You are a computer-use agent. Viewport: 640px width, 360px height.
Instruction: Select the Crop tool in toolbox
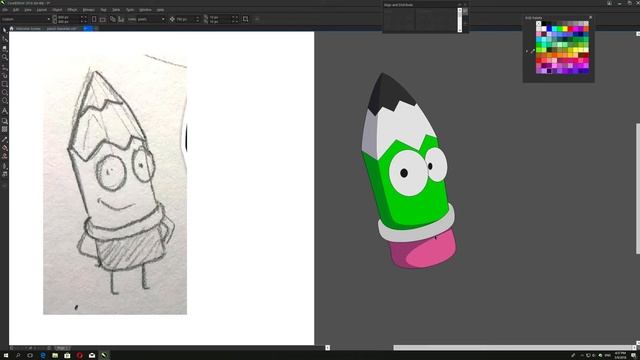click(4, 48)
